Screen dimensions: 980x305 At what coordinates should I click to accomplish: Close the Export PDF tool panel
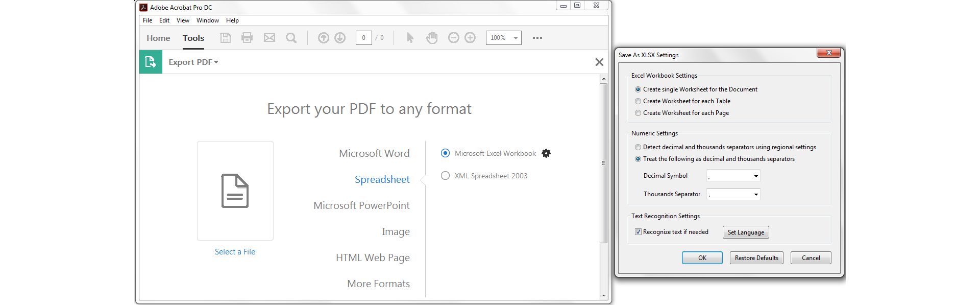pyautogui.click(x=599, y=62)
